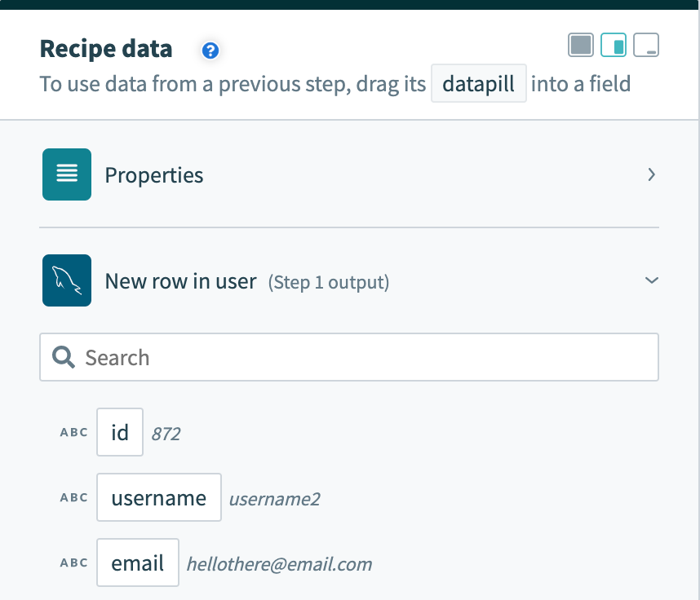Viewport: 700px width, 600px height.
Task: Expand the Properties section chevron
Action: (x=651, y=174)
